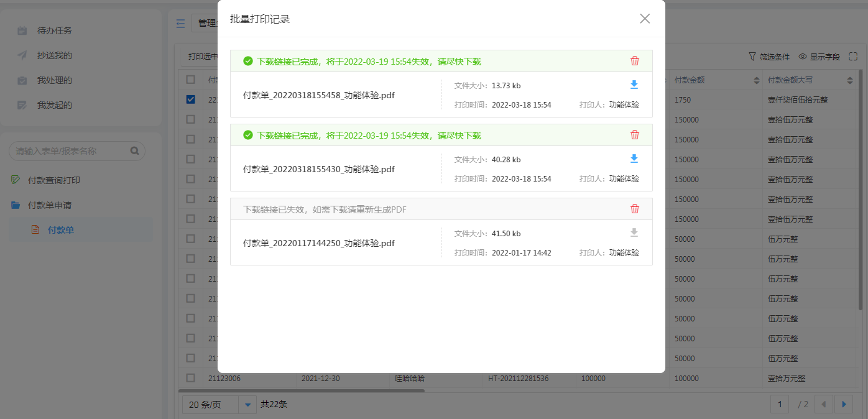Delete the expired 41.50 kb record
The width and height of the screenshot is (868, 419).
pos(635,209)
